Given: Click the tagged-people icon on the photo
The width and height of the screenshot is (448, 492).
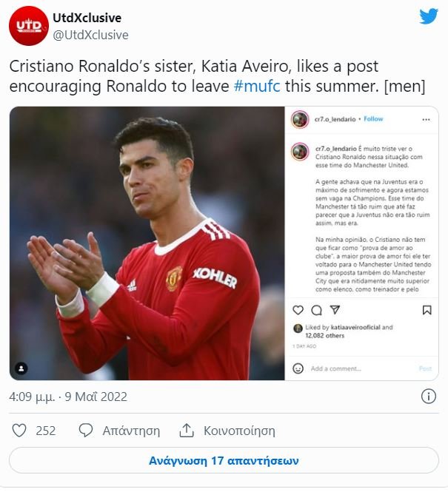Looking at the screenshot, I should [x=22, y=368].
